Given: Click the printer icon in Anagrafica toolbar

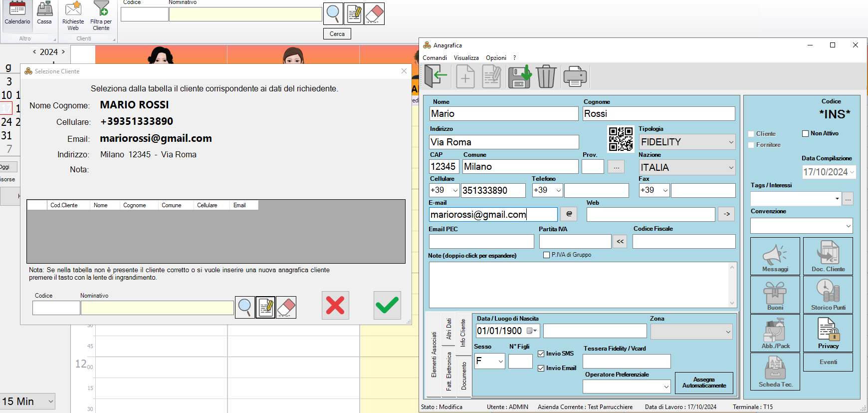Looking at the screenshot, I should (575, 77).
